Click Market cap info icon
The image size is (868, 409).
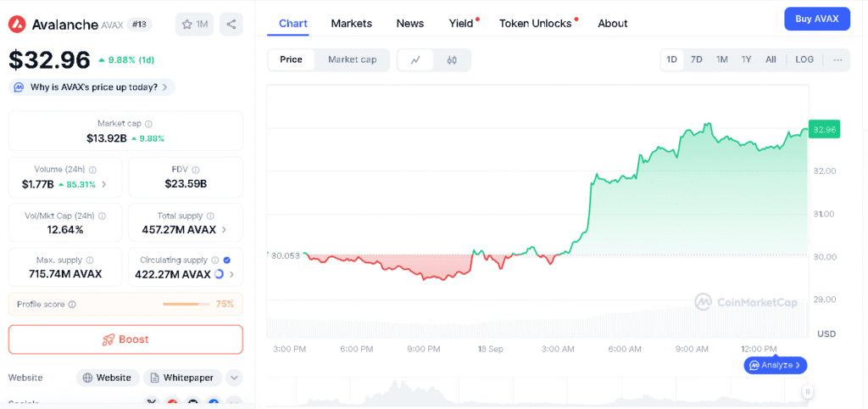pyautogui.click(x=149, y=124)
